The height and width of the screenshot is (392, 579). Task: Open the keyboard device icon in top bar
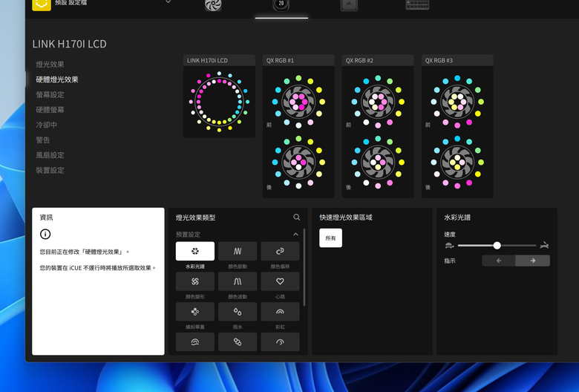point(417,4)
